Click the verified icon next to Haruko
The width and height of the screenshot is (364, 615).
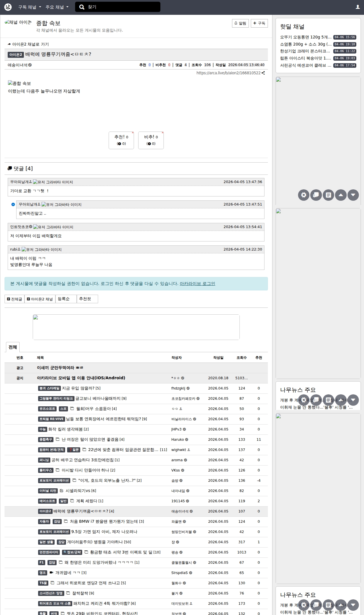(187, 440)
